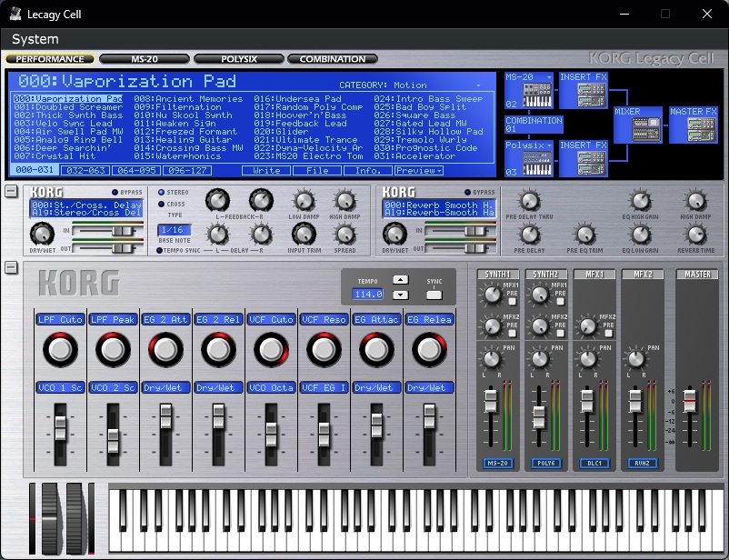Screen dimensions: 729x560
Task: Collapse the master effects section
Action: 11,191
